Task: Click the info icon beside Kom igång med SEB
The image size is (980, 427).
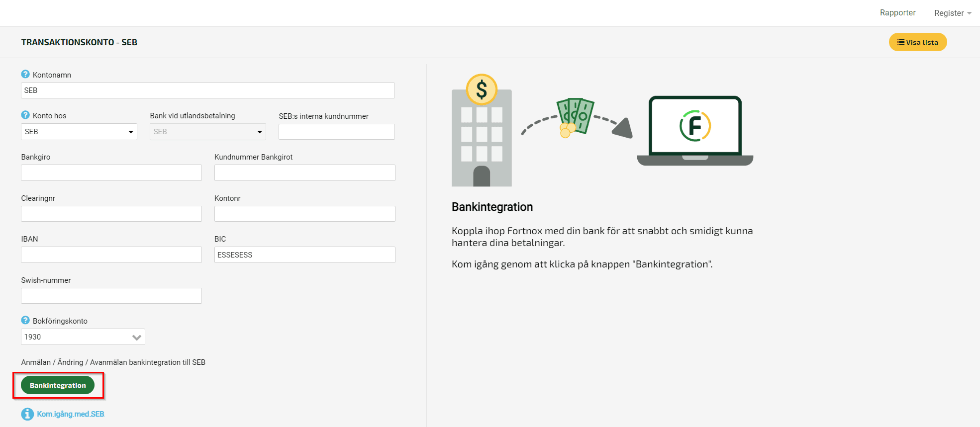Action: pyautogui.click(x=27, y=414)
